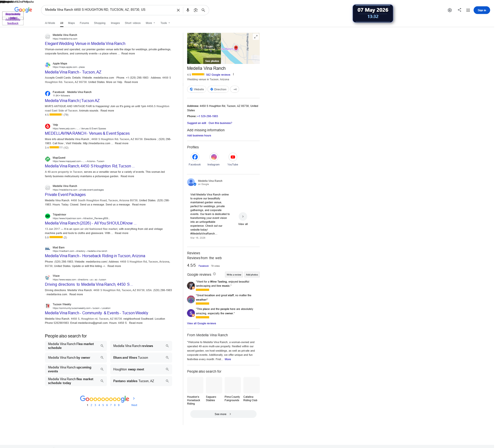497x448 pixels.
Task: Switch to AI Mode tab
Action: [50, 23]
